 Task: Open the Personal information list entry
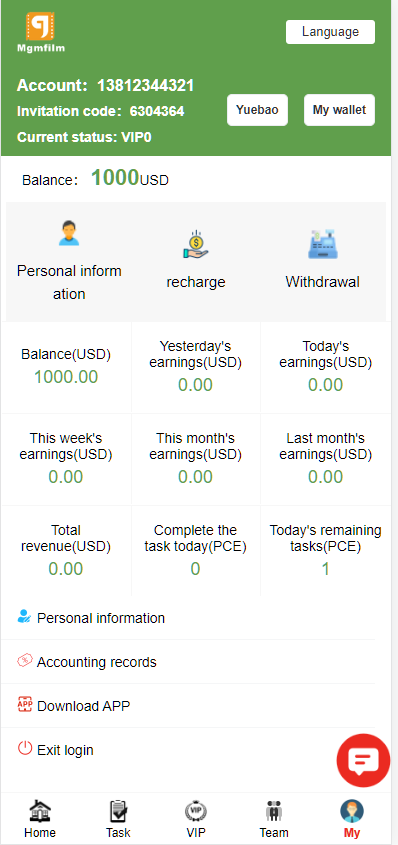188,618
